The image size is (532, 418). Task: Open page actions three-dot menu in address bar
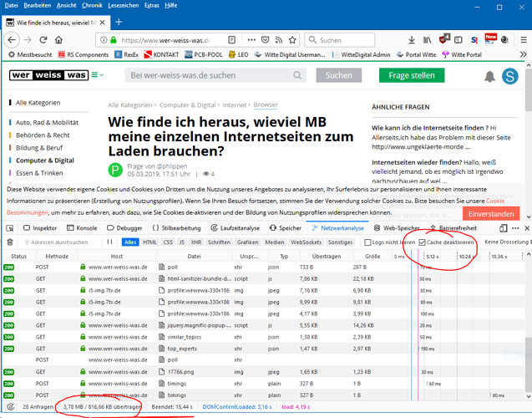(x=251, y=40)
